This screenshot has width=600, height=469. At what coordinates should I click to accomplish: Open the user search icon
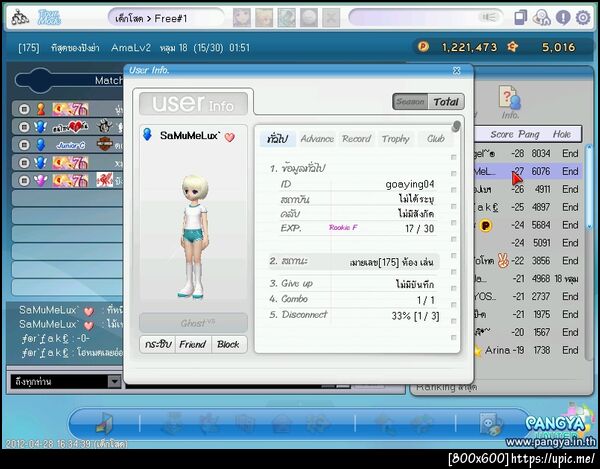click(541, 18)
